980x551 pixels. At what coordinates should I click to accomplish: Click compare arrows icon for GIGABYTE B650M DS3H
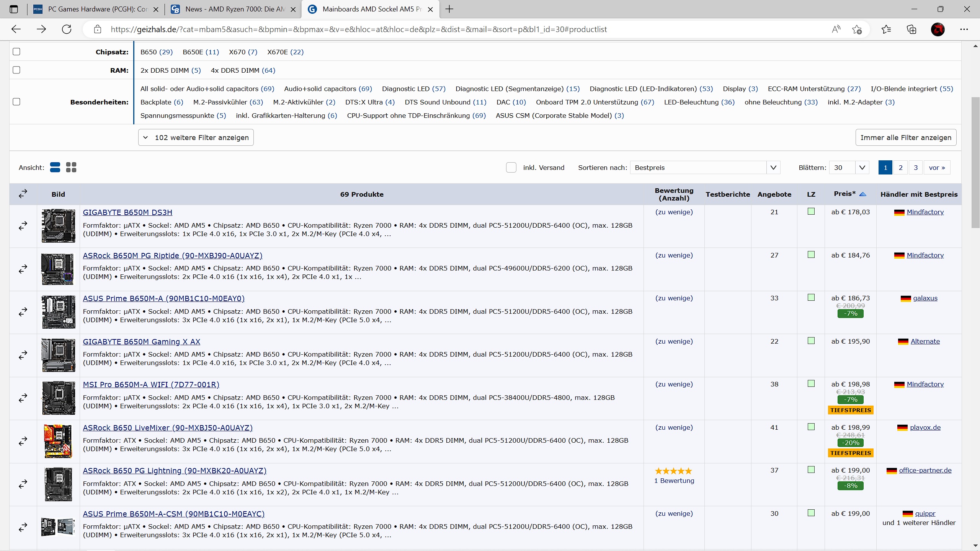23,226
